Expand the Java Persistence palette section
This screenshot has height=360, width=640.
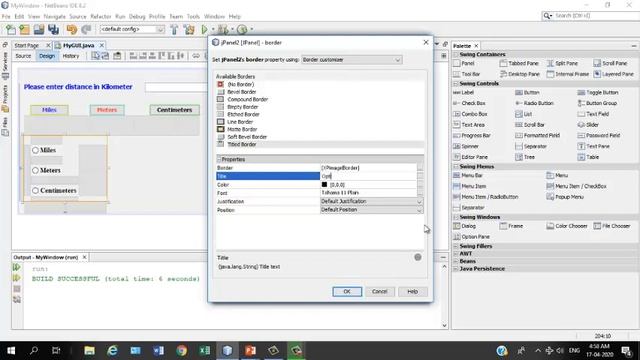[456, 269]
